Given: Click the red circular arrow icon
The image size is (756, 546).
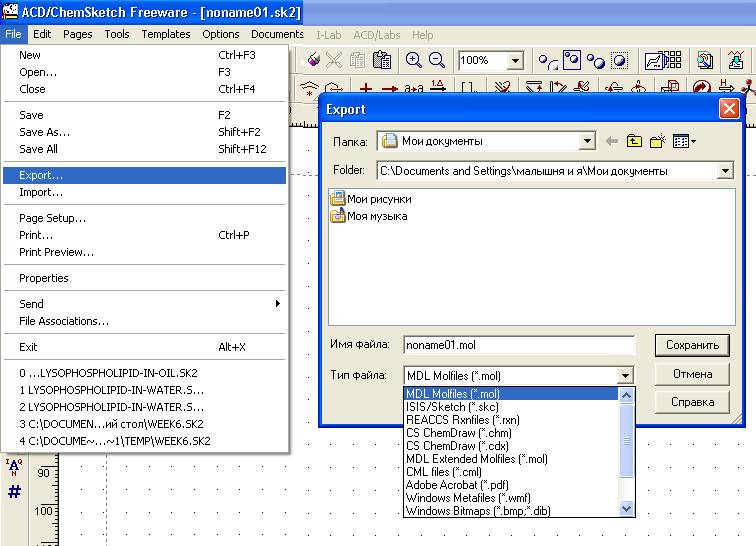Looking at the screenshot, I should 702,88.
